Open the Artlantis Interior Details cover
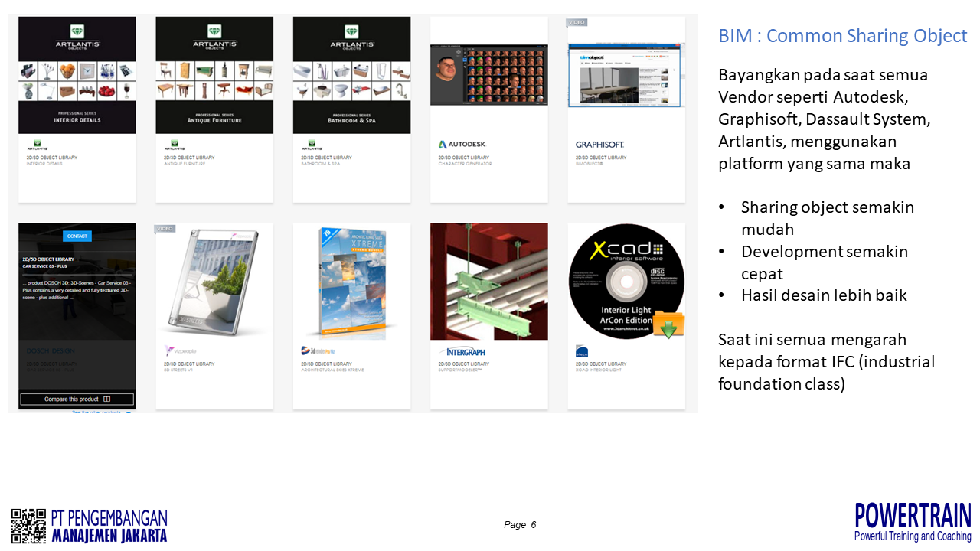 pos(77,75)
